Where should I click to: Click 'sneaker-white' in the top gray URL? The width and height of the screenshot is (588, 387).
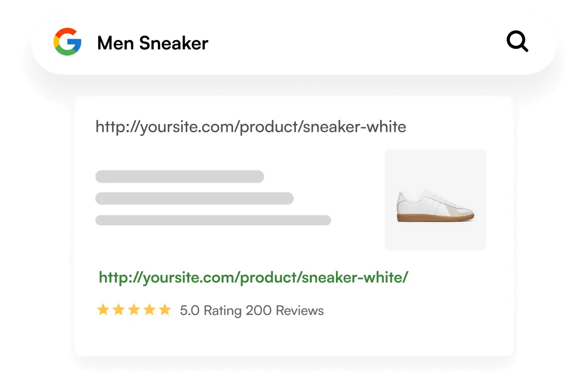pos(354,127)
